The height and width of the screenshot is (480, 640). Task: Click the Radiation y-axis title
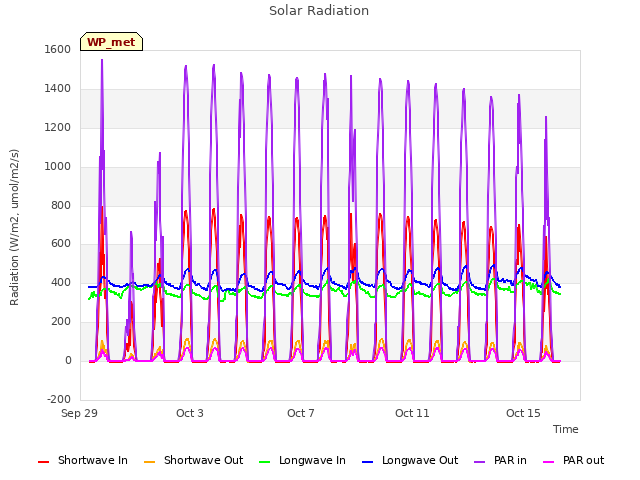[14, 227]
